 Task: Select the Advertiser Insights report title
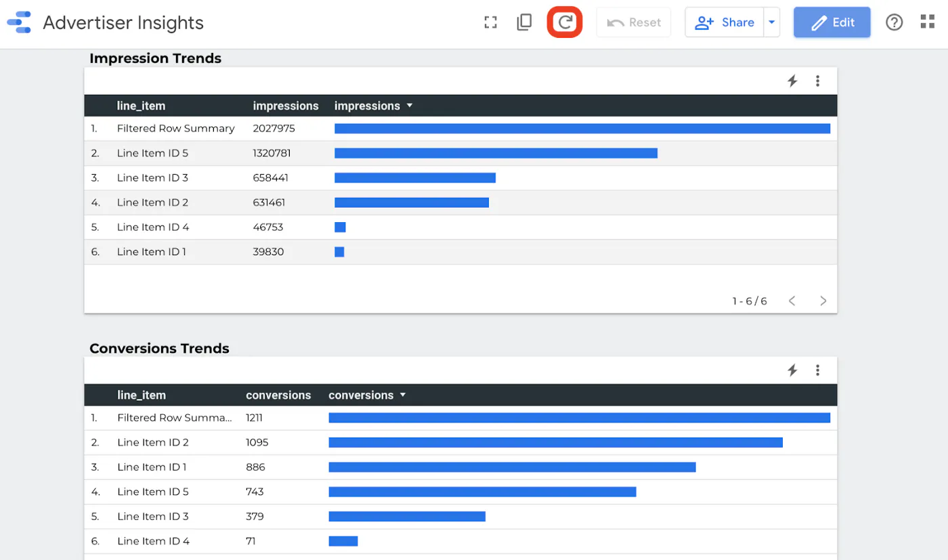tap(123, 22)
